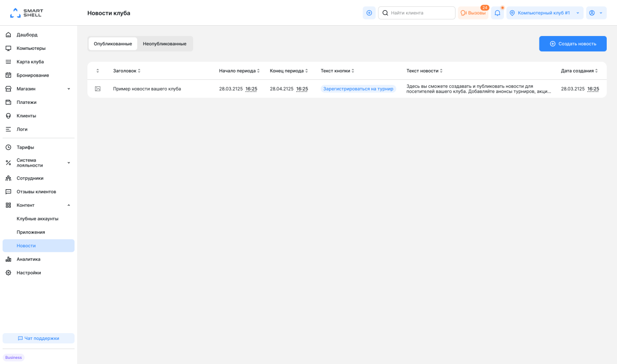617x364 pixels.
Task: Select the Опубликованные tab
Action: tap(113, 44)
